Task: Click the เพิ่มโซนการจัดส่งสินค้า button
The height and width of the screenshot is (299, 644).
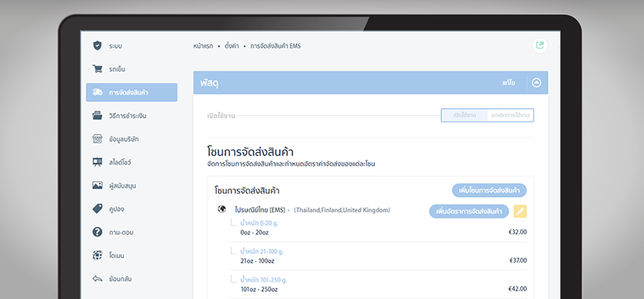Action: click(489, 191)
